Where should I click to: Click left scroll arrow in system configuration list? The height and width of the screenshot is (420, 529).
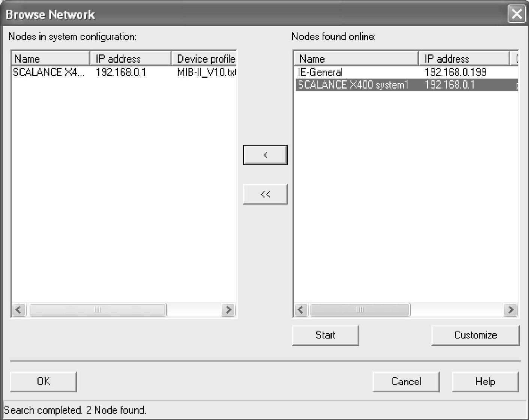click(x=19, y=310)
